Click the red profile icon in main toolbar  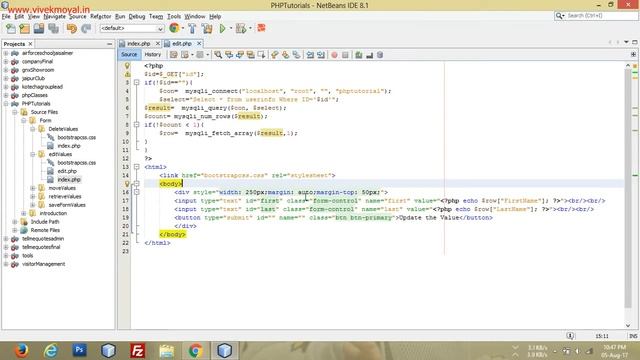(261, 28)
